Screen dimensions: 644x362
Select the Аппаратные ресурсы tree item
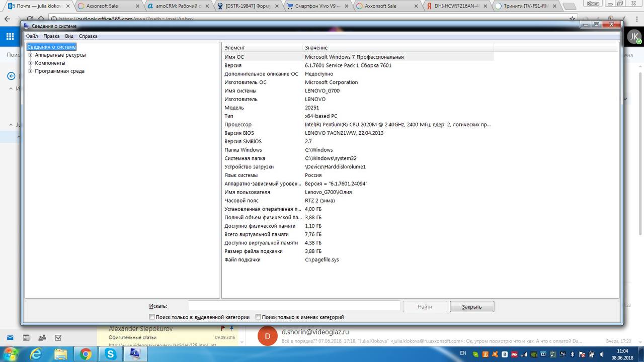pyautogui.click(x=60, y=55)
